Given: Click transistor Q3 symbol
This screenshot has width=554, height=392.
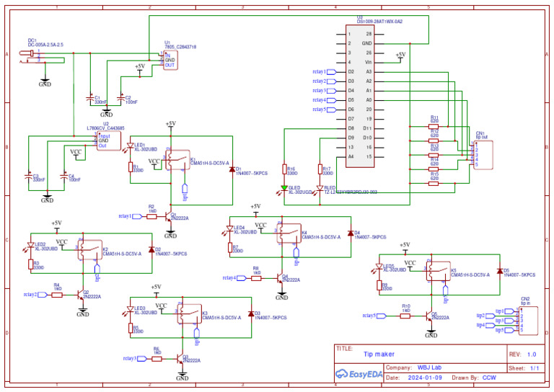Looking at the screenshot, I should [180, 359].
